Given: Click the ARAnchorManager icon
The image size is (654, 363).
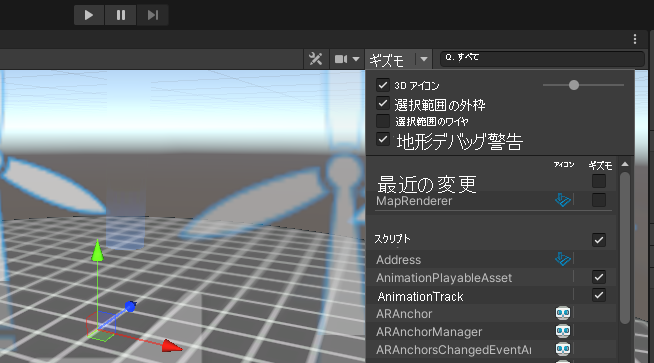Looking at the screenshot, I should click(x=563, y=331).
